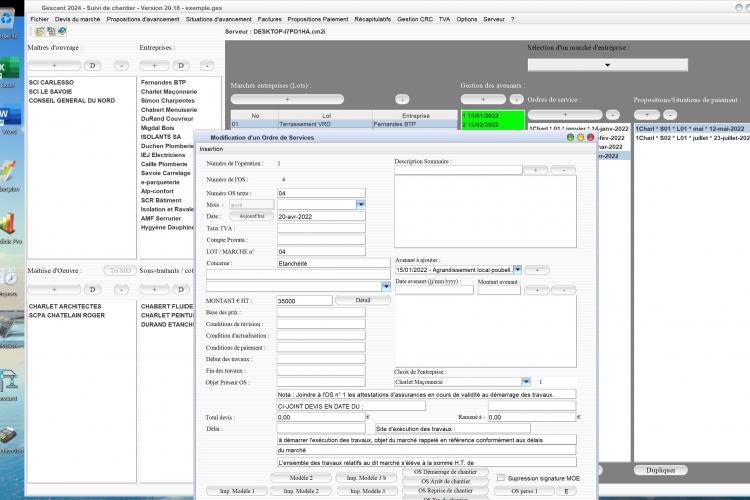This screenshot has height=500, width=750.
Task: Click the green window button of dialog
Action: point(570,137)
